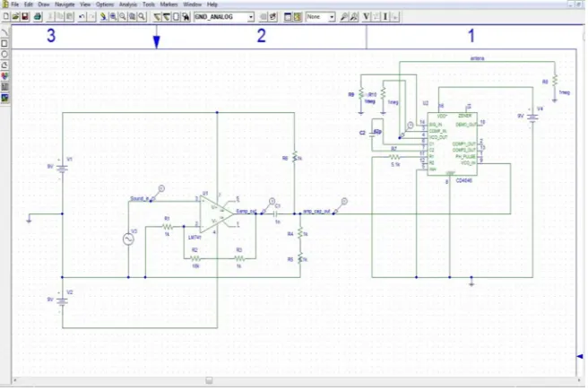Select the Draw Box tool
The width and height of the screenshot is (588, 391).
[x=4, y=44]
